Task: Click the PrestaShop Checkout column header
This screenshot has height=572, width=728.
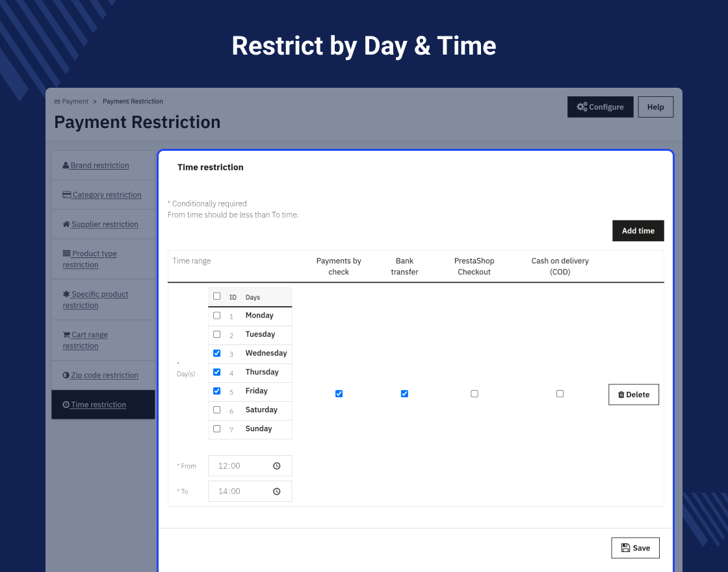Action: pyautogui.click(x=474, y=266)
